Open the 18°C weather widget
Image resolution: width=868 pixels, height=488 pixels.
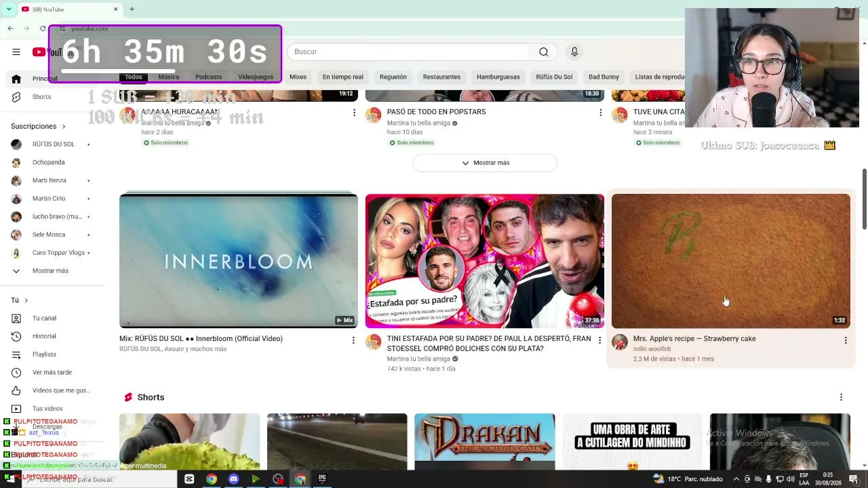click(x=688, y=479)
